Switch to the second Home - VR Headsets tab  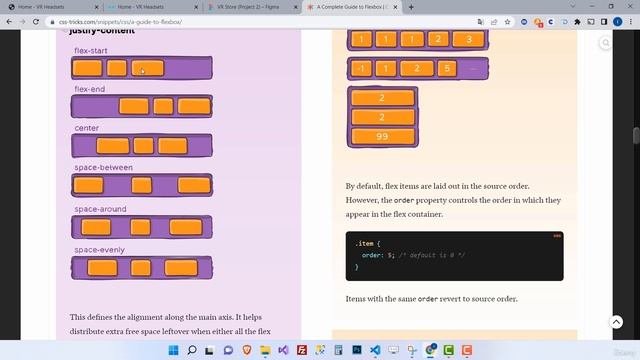(152, 7)
